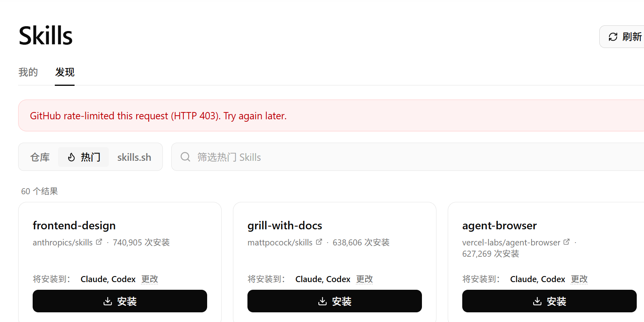The width and height of the screenshot is (644, 322).
Task: Choose the 仓库 source filter
Action: coord(40,157)
